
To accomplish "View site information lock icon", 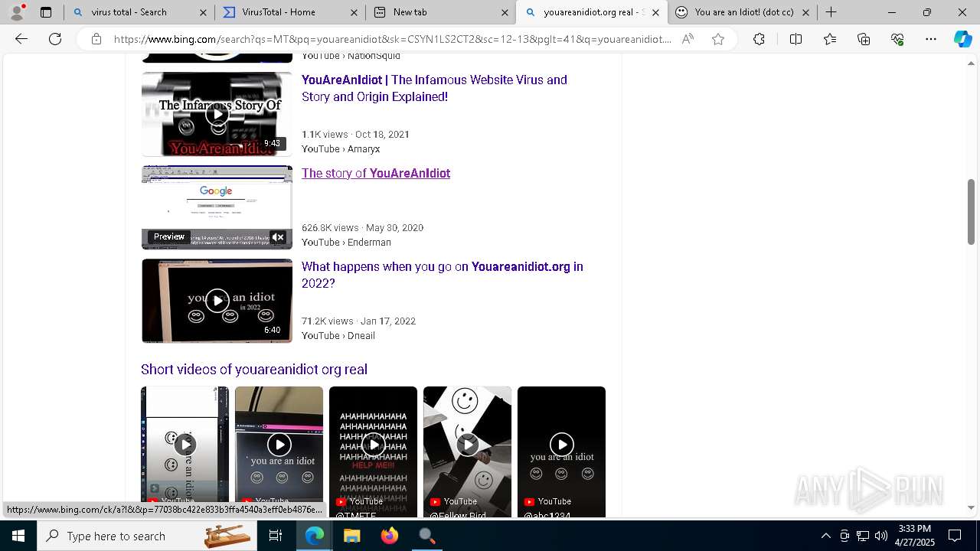I will (96, 39).
